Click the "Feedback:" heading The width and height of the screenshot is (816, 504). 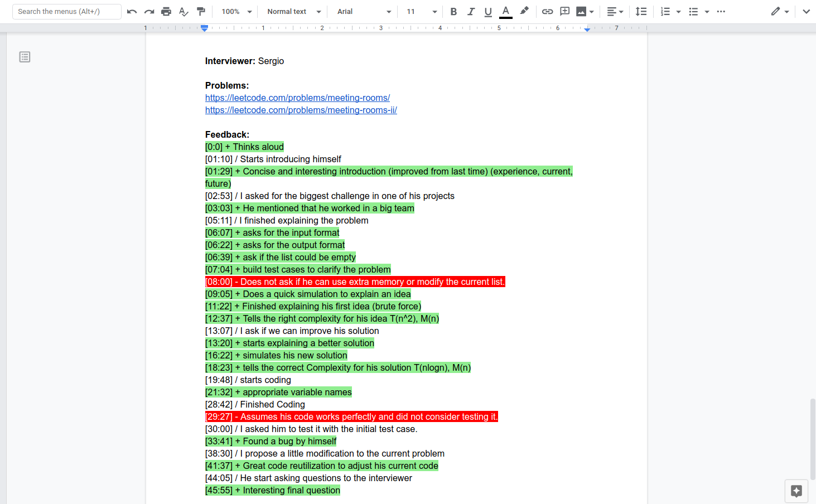click(x=227, y=134)
